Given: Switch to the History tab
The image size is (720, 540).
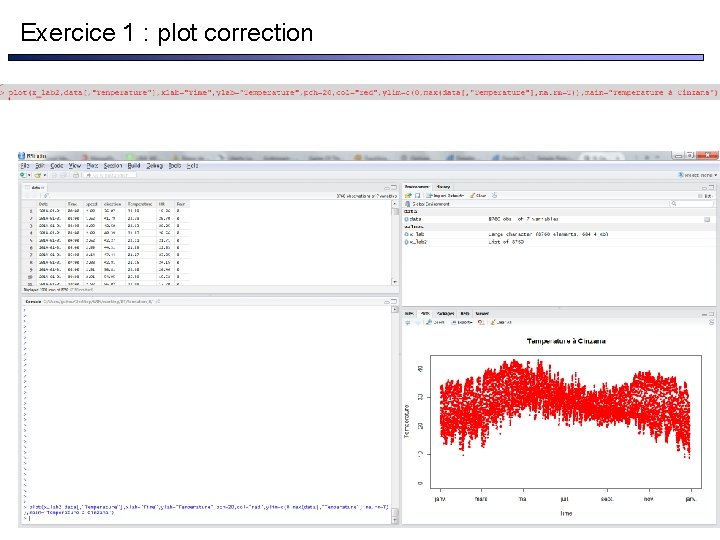Looking at the screenshot, I should pyautogui.click(x=444, y=187).
